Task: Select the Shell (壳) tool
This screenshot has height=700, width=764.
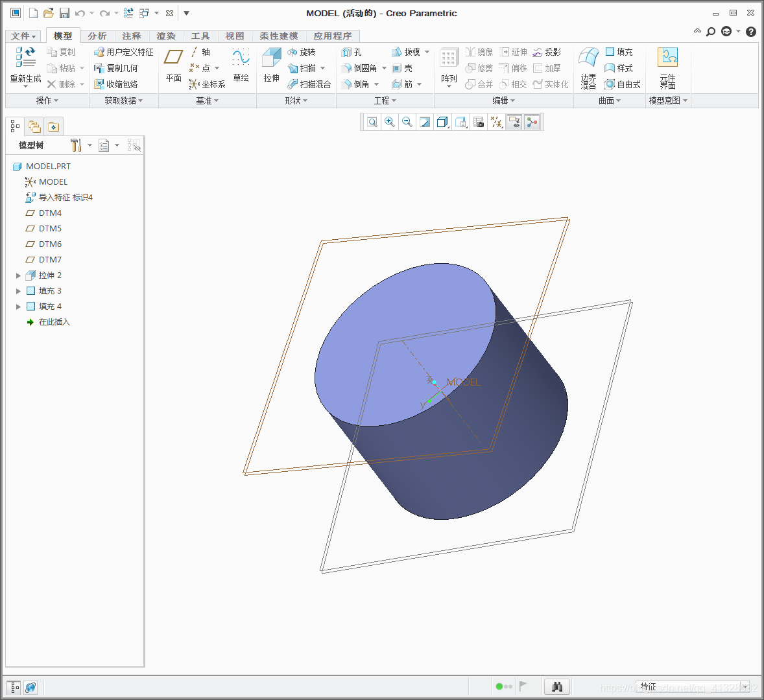Action: [x=403, y=68]
